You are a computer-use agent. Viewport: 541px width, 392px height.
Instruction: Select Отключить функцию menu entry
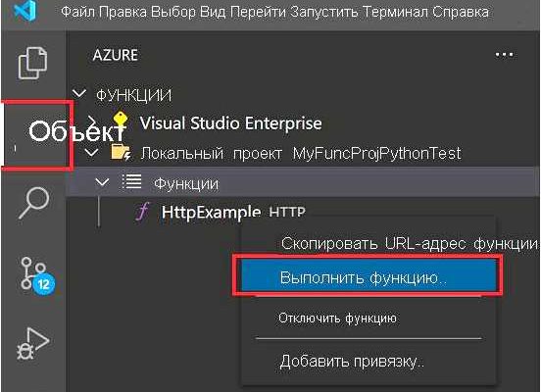337,318
